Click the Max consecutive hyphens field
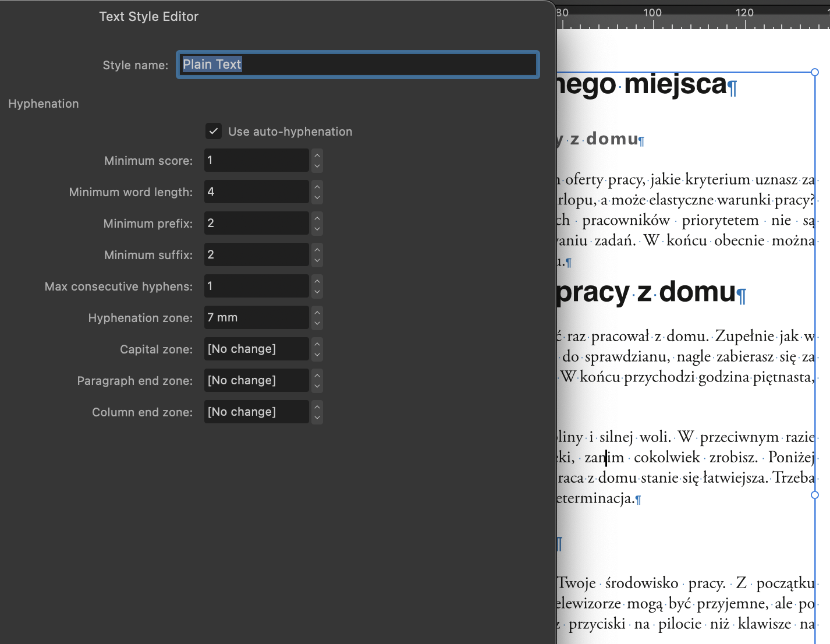This screenshot has height=644, width=830. click(256, 286)
